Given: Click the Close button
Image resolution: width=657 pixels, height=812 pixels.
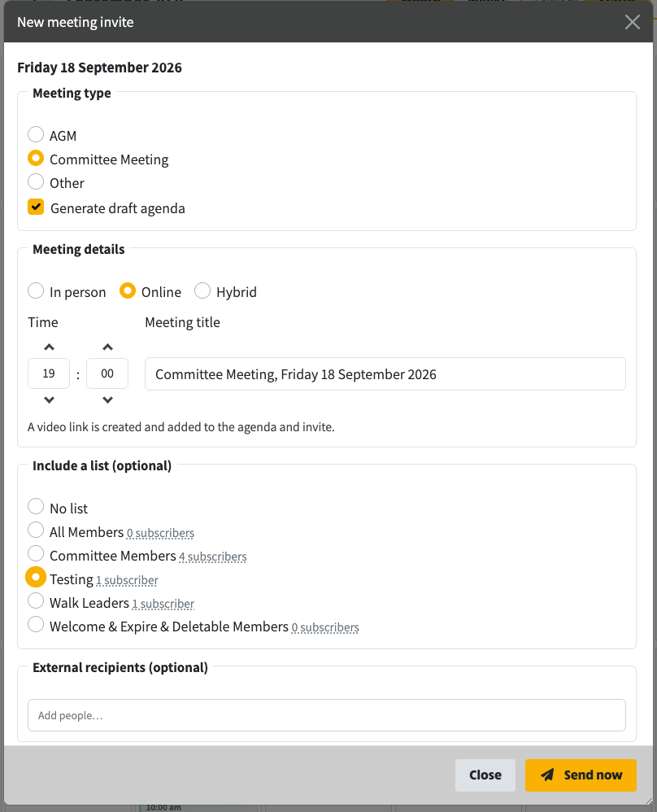Looking at the screenshot, I should [485, 775].
